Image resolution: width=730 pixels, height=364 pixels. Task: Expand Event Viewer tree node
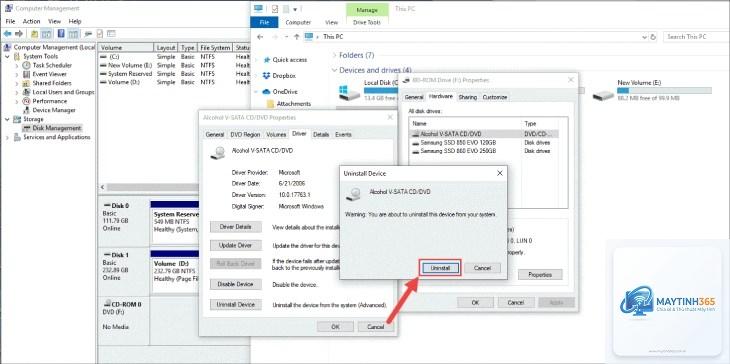pyautogui.click(x=17, y=74)
